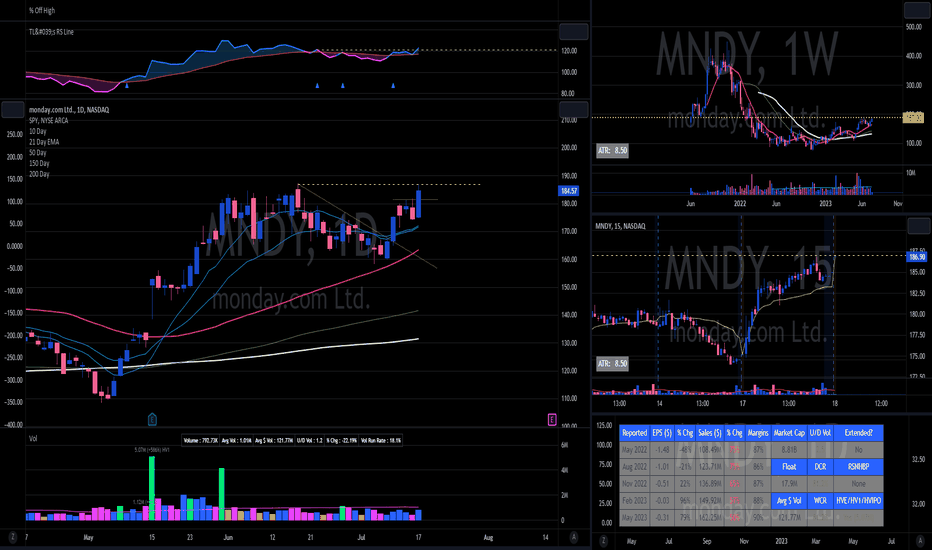
Task: Click the 'MNDY, 15, NASDAQ' chart title
Action: (621, 226)
